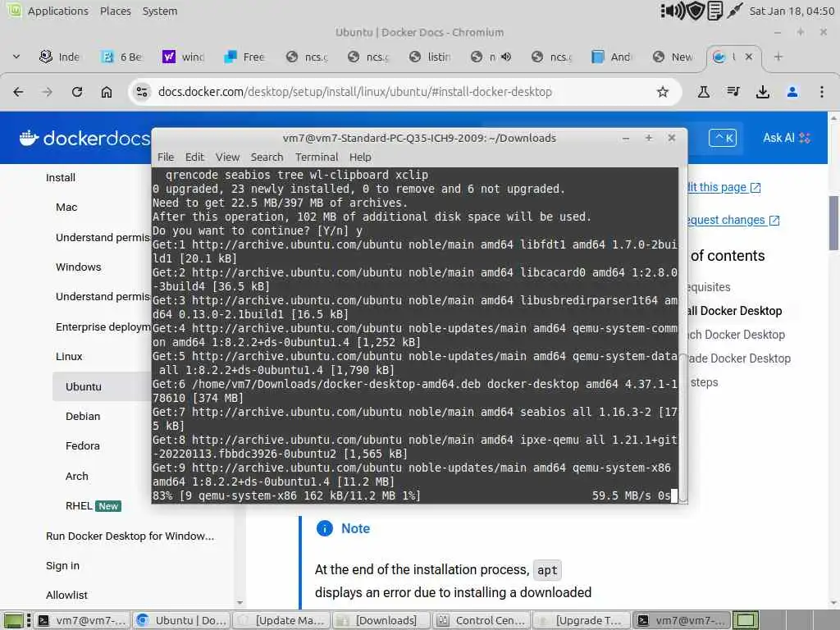Open media controls in Chromium toolbar

[733, 92]
